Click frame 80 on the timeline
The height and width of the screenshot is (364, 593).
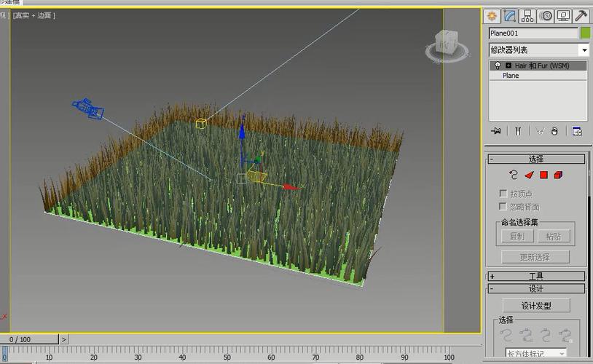click(360, 357)
